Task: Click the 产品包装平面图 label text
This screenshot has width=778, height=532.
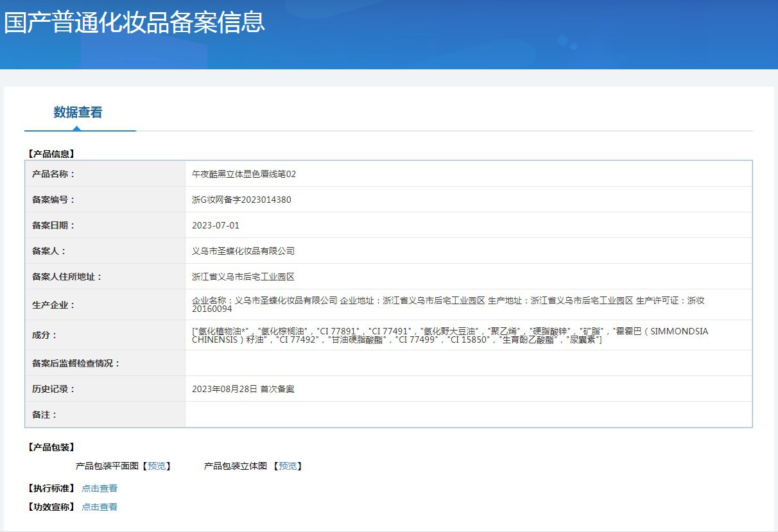Action: coord(107,466)
